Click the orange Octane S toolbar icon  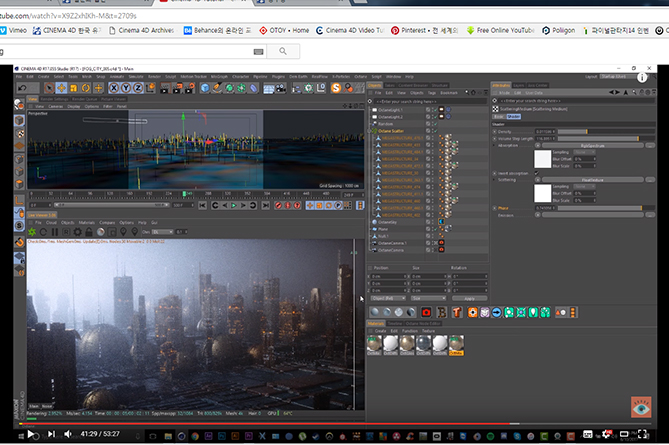[336, 88]
